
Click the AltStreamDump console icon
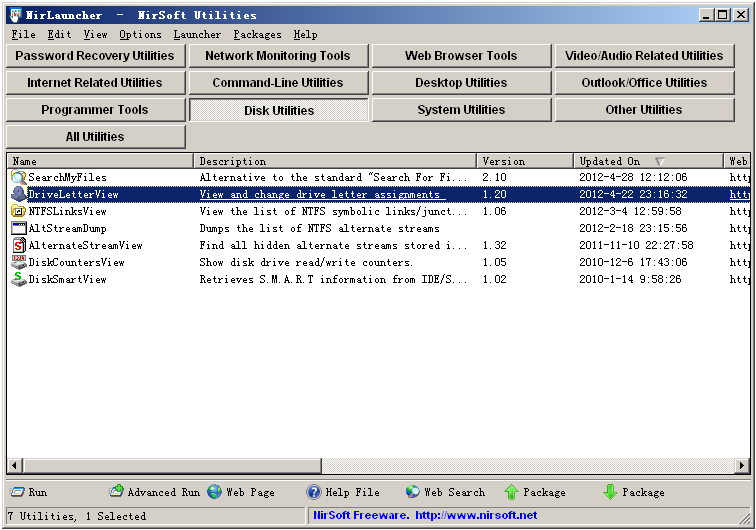pyautogui.click(x=19, y=228)
